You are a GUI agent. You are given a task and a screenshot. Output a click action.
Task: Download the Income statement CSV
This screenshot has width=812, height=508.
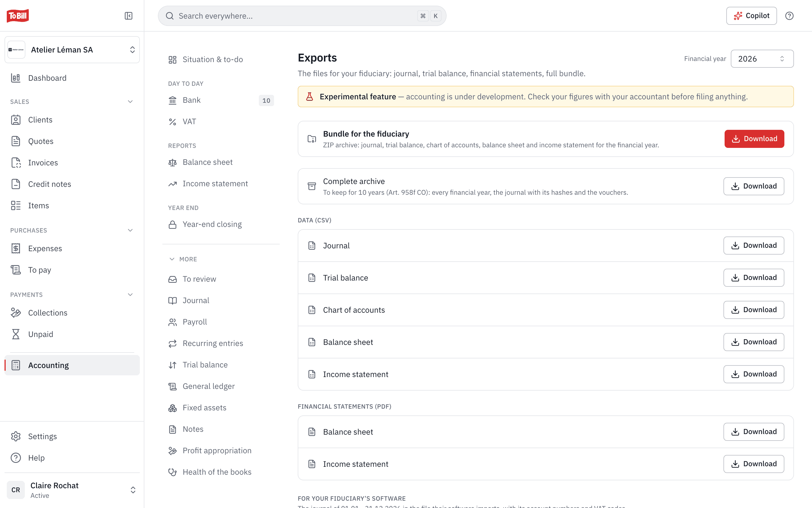754,374
